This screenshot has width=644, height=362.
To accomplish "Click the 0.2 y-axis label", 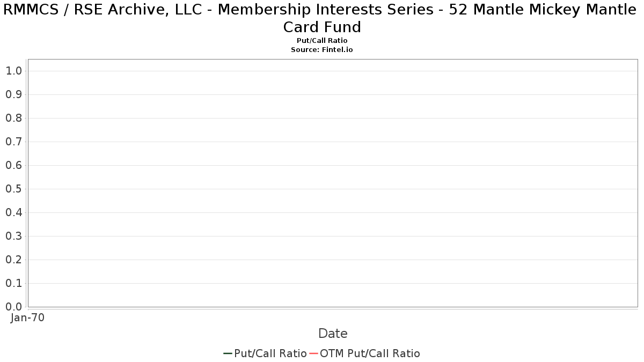I will pos(13,260).
